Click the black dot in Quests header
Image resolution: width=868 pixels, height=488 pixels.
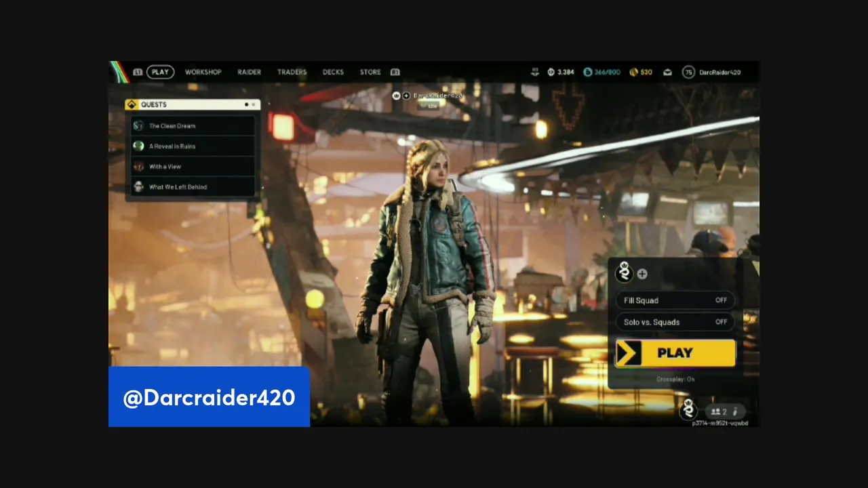[x=246, y=104]
